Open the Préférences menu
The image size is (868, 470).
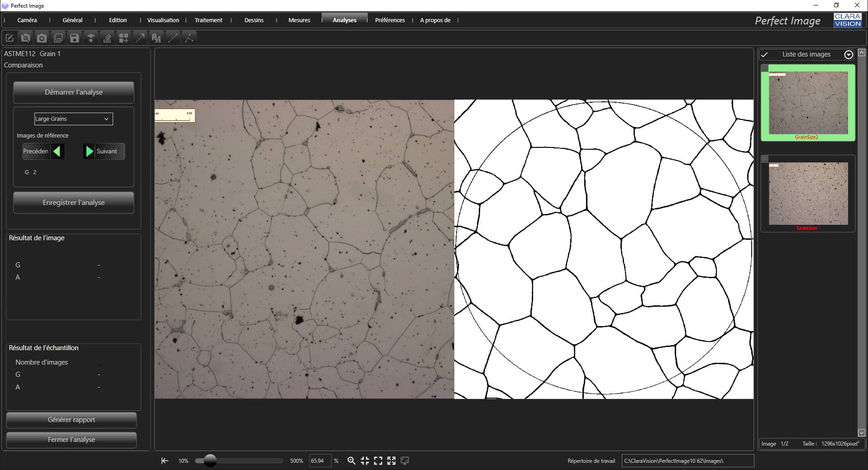point(390,20)
